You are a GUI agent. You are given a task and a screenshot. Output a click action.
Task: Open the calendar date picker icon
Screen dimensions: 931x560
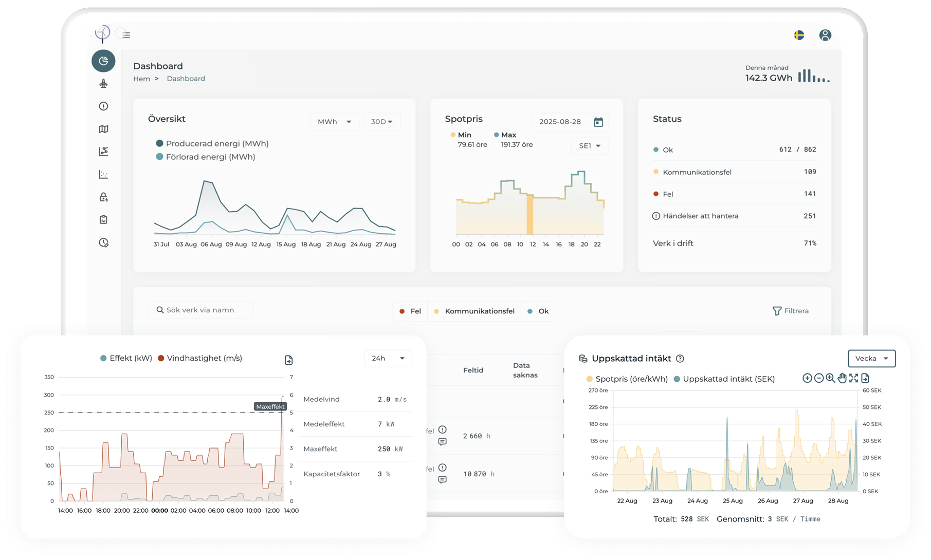click(x=598, y=122)
